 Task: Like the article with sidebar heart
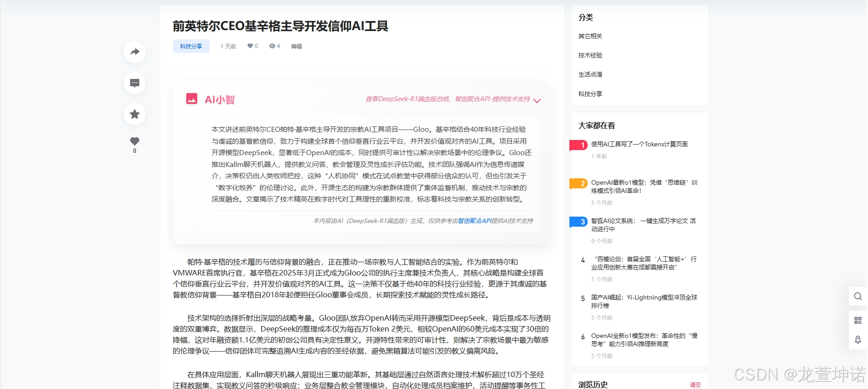click(x=135, y=141)
